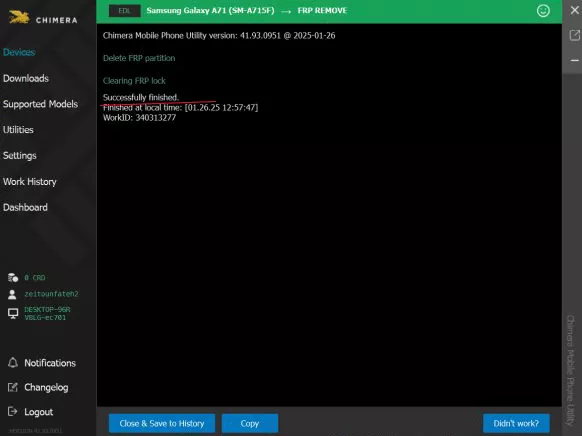The image size is (582, 436).
Task: Log out of Chimera
Action: point(39,412)
